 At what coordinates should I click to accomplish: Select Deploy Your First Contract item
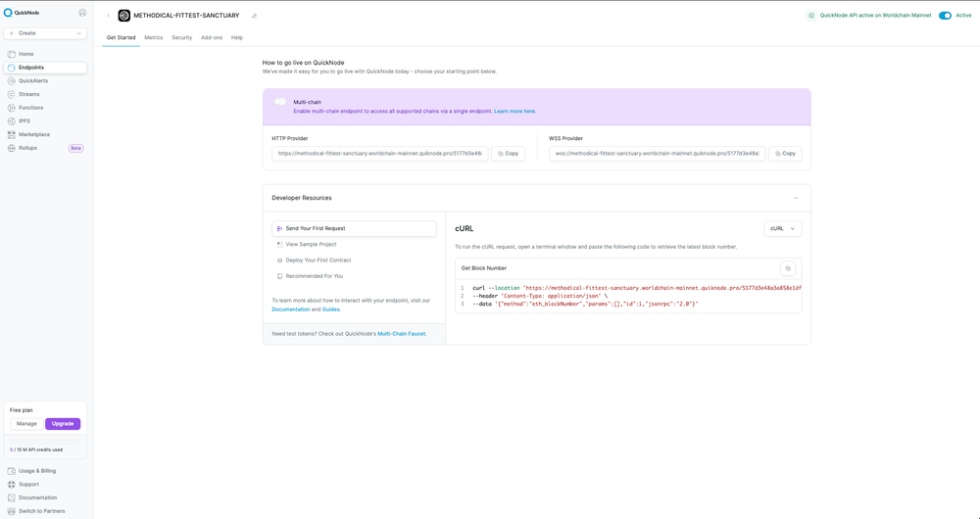click(x=354, y=260)
